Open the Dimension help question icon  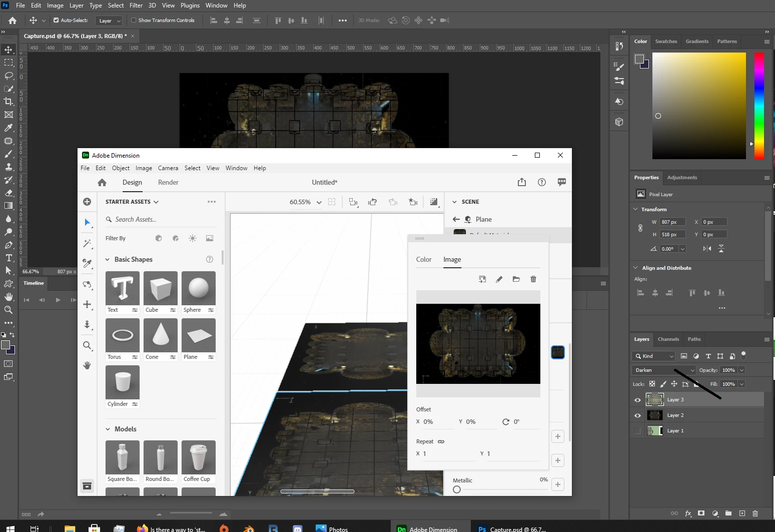(542, 182)
